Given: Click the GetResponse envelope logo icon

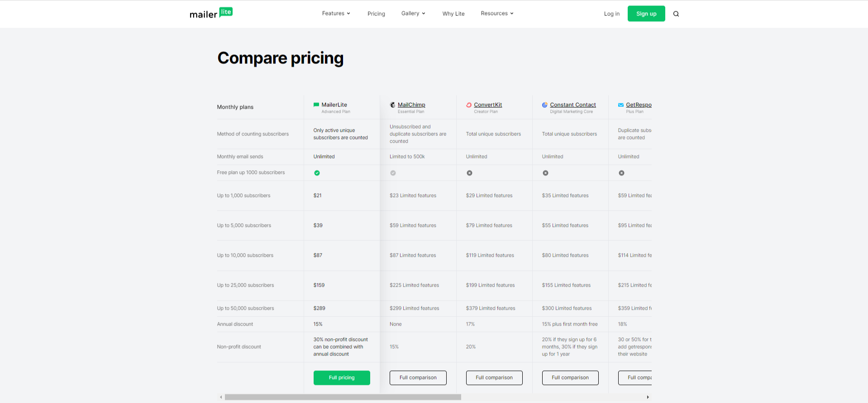Looking at the screenshot, I should (x=621, y=105).
